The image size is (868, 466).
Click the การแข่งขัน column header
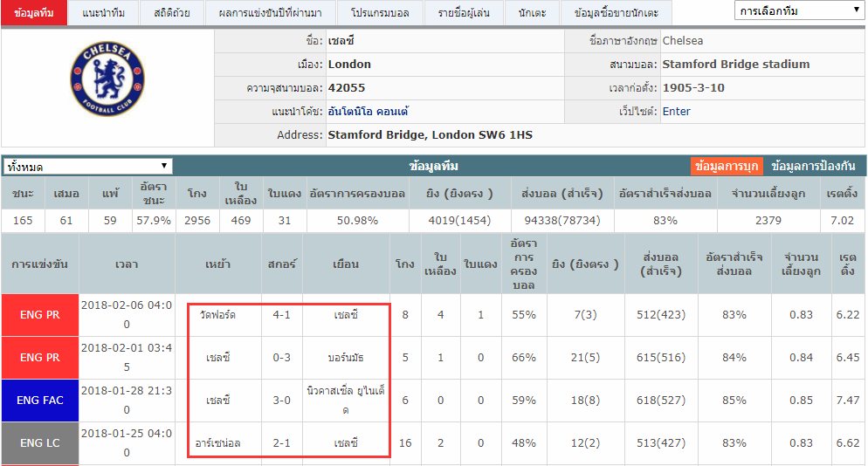pyautogui.click(x=40, y=264)
